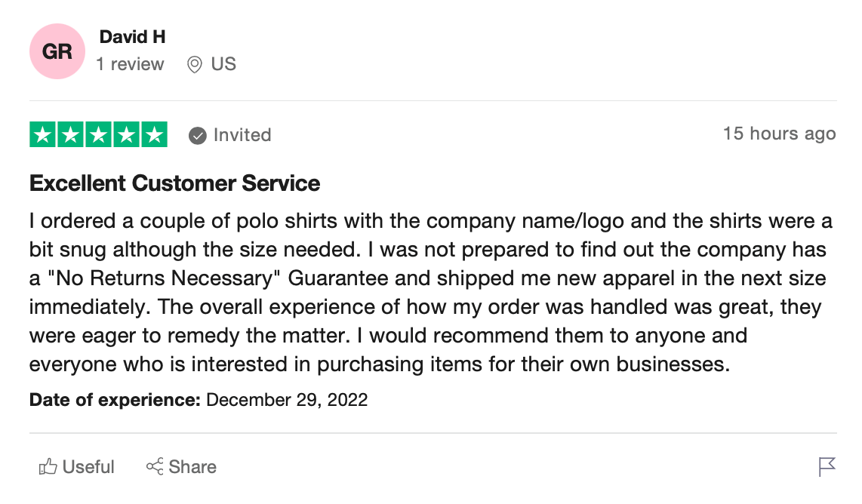Click the thumbs-up Useful icon
This screenshot has height=504, width=862.
48,466
